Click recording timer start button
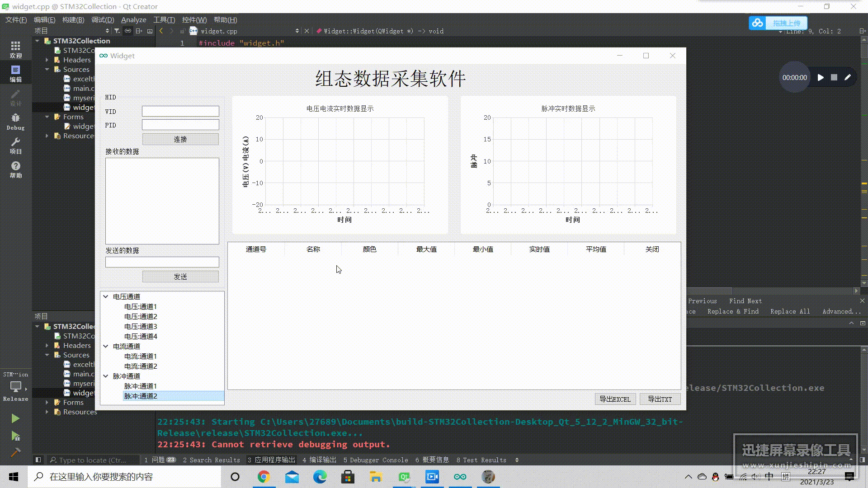This screenshot has height=488, width=868. pyautogui.click(x=821, y=77)
